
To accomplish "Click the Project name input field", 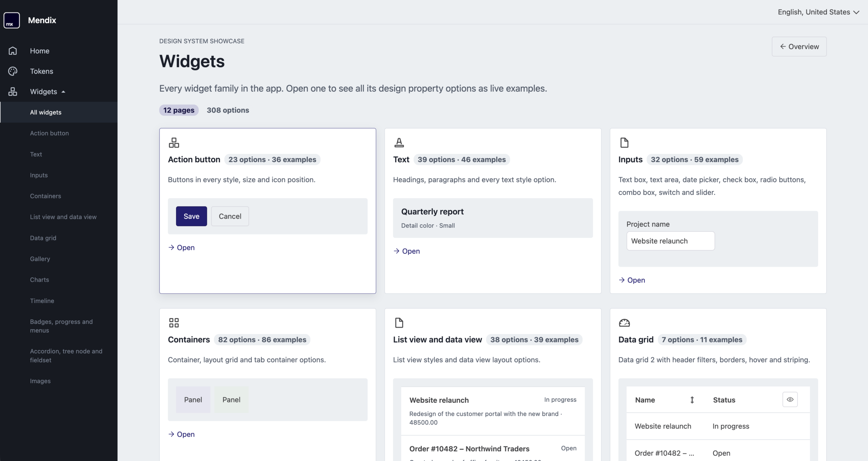I will pos(671,241).
